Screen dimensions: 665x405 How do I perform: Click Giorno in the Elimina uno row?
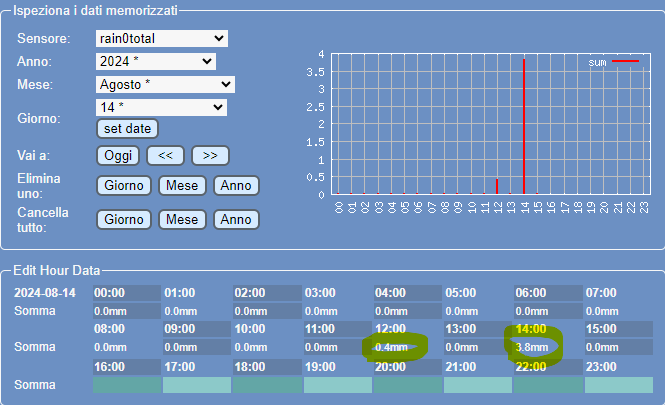pyautogui.click(x=124, y=186)
